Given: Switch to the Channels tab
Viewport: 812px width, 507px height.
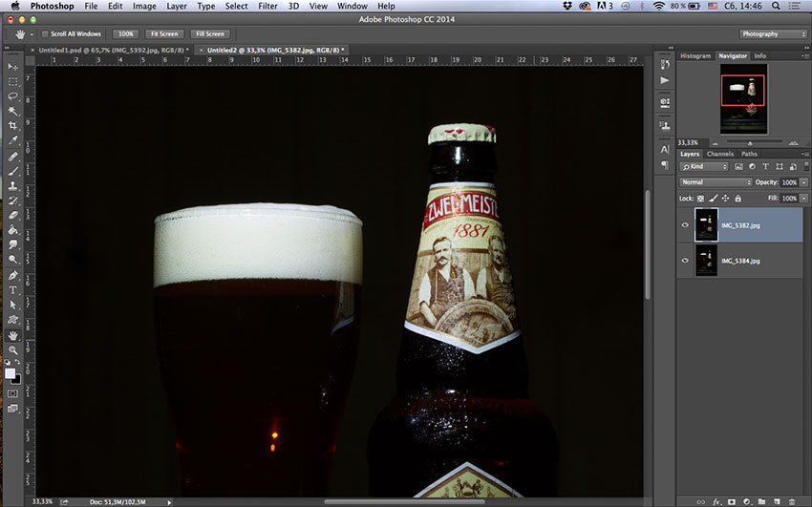Looking at the screenshot, I should click(720, 154).
